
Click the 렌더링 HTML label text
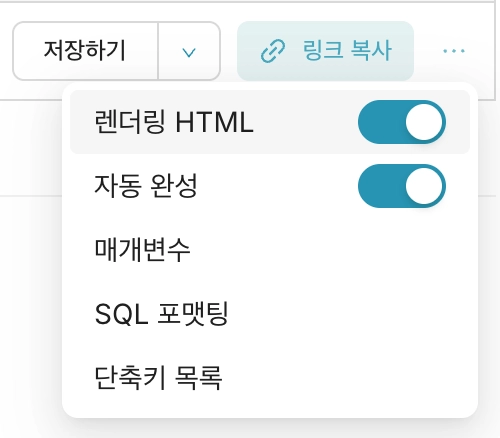tap(174, 122)
